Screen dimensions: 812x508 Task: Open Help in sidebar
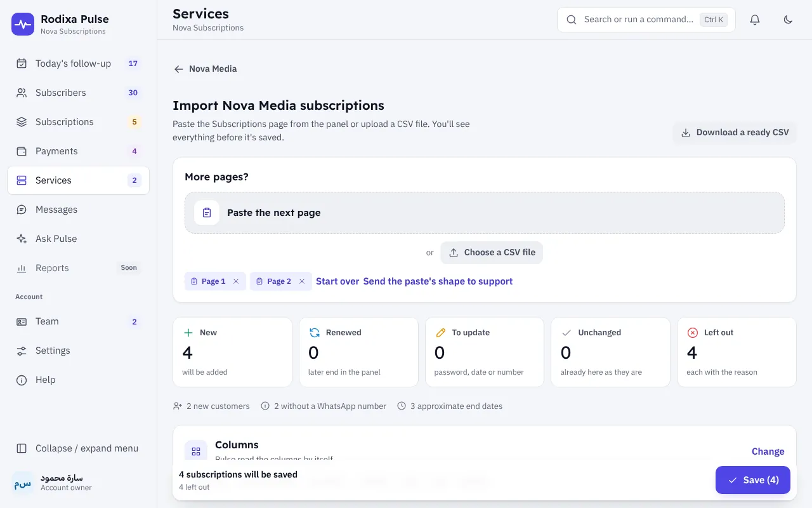click(78, 380)
